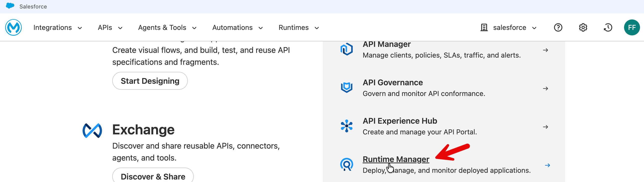Image resolution: width=644 pixels, height=182 pixels.
Task: Click the MuleSoft Anypoint logo icon
Action: [x=13, y=27]
